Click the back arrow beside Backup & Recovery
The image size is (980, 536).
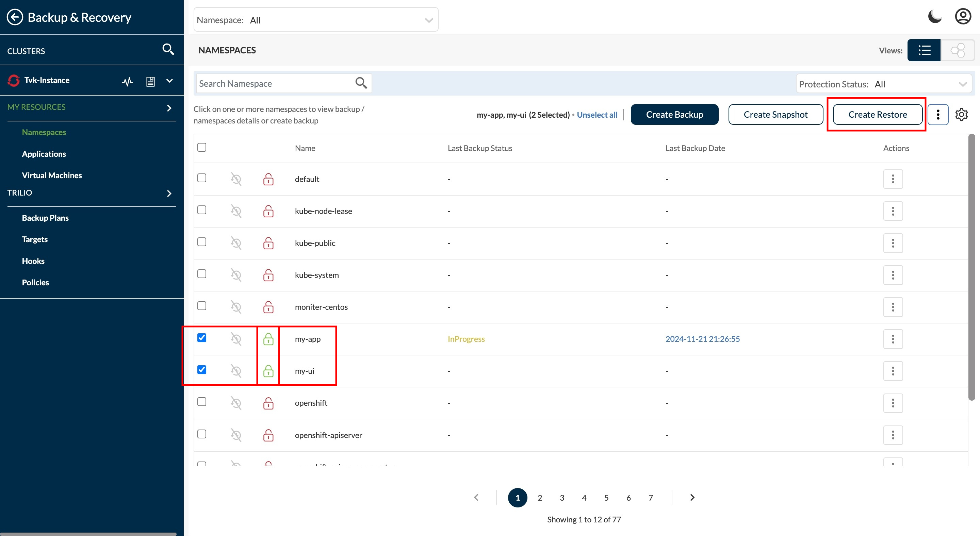pos(15,17)
